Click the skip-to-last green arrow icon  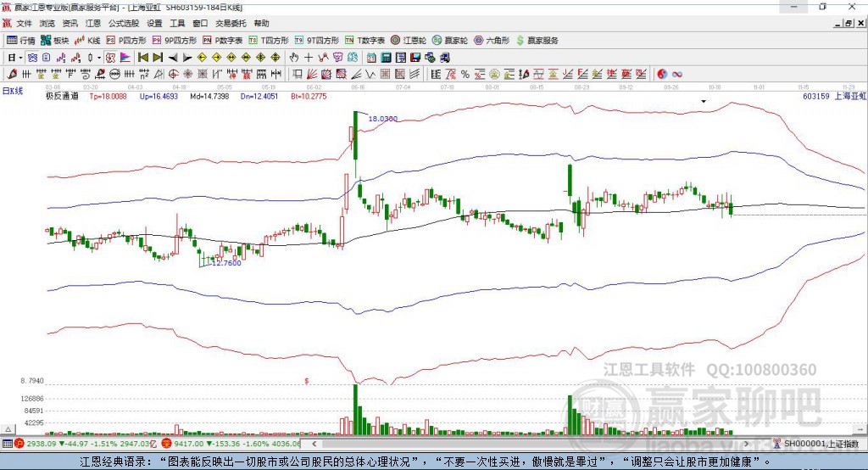(x=158, y=58)
